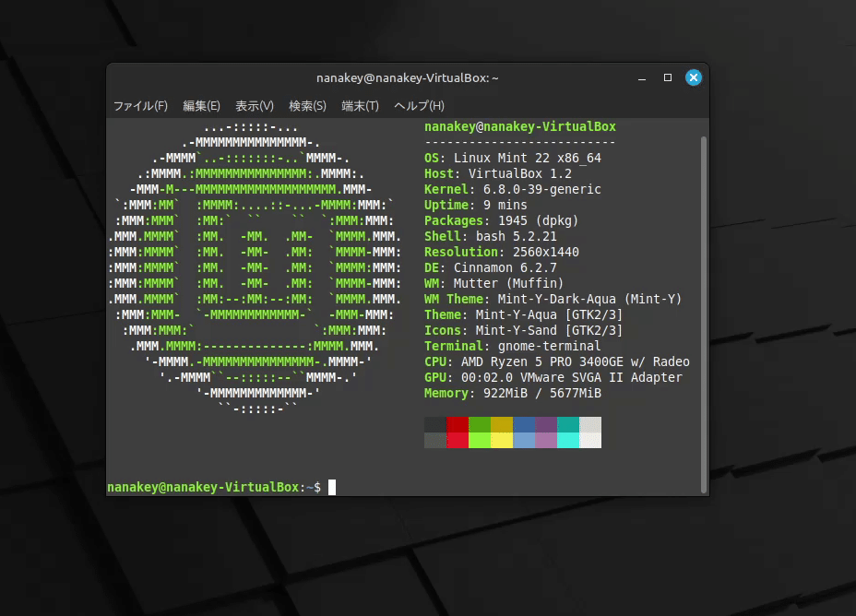Close the terminal with the blue X button

click(694, 77)
